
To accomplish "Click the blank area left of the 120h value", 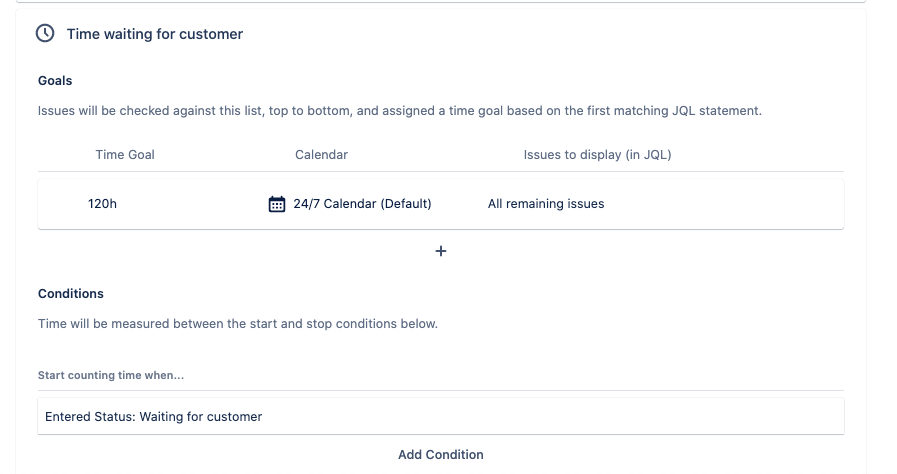I will [60, 204].
